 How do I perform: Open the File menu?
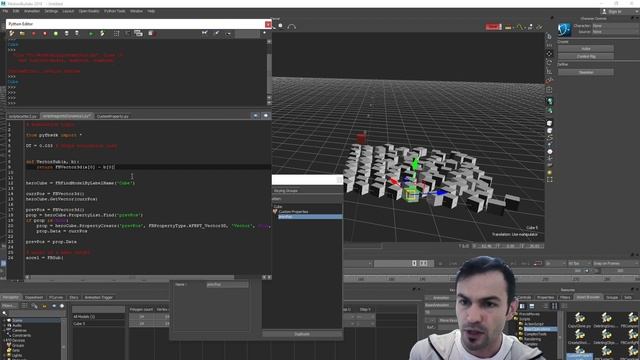pos(5,11)
